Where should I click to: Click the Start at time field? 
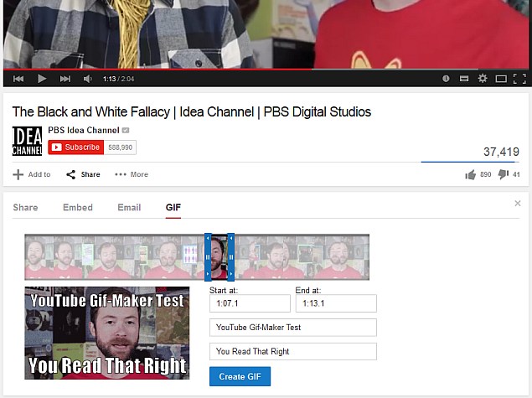(x=249, y=303)
